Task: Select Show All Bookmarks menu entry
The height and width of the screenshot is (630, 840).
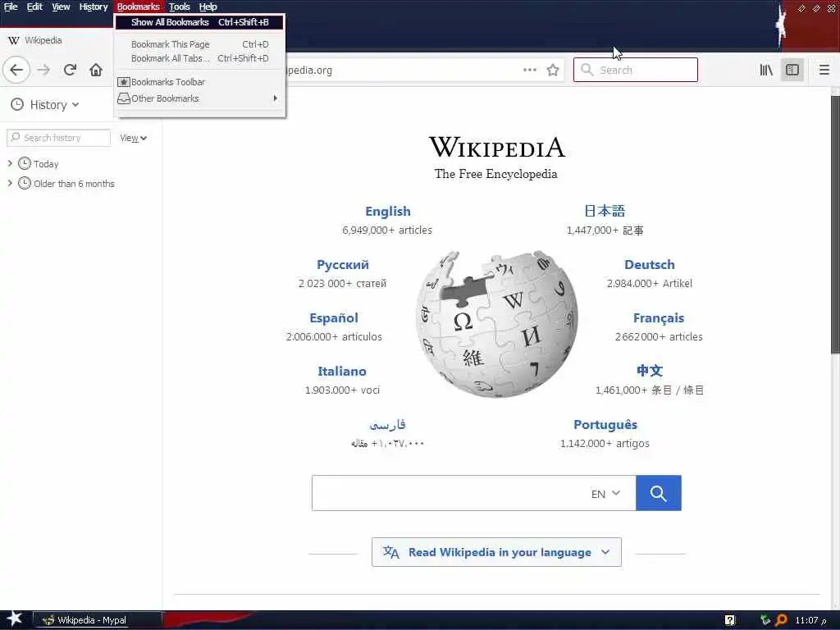Action: point(199,22)
